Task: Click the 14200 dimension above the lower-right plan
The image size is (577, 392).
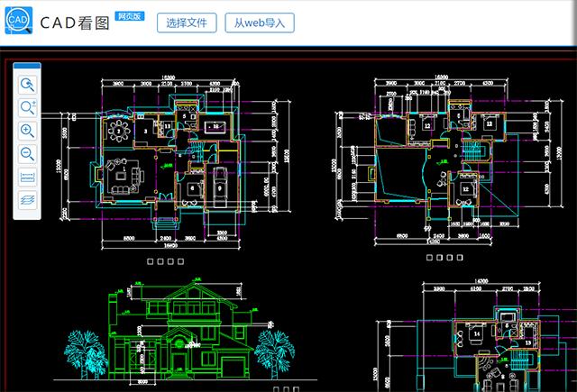Action: click(x=481, y=281)
